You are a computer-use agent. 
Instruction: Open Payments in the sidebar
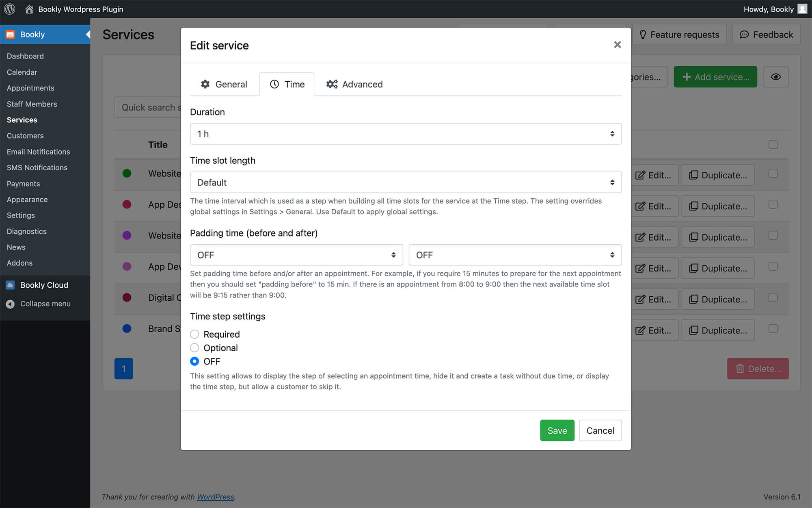tap(23, 184)
